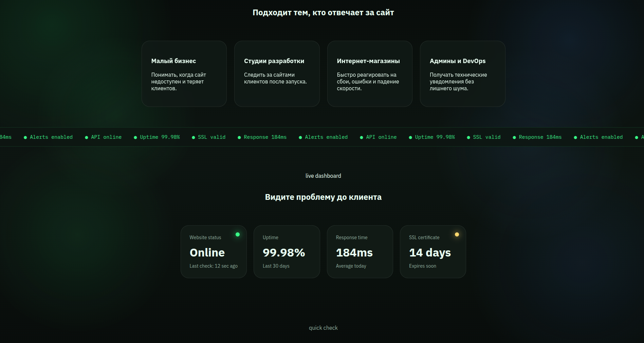Screen dimensions: 644x343
Task: Click the Expires soon caption
Action: tap(423, 266)
